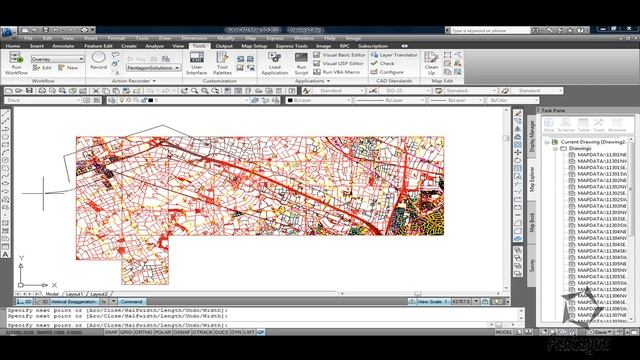This screenshot has width=640, height=360.
Task: Toggle DUCS in status bar
Action: click(222, 332)
